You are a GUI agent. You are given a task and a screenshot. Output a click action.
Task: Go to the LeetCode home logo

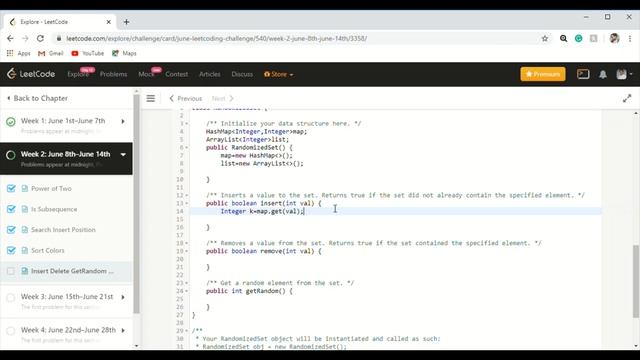point(31,74)
